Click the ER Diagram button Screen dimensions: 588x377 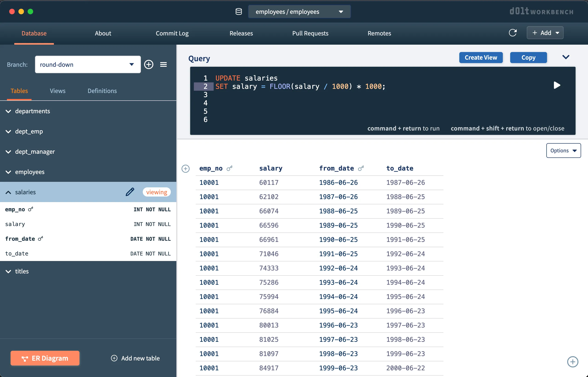(x=45, y=358)
